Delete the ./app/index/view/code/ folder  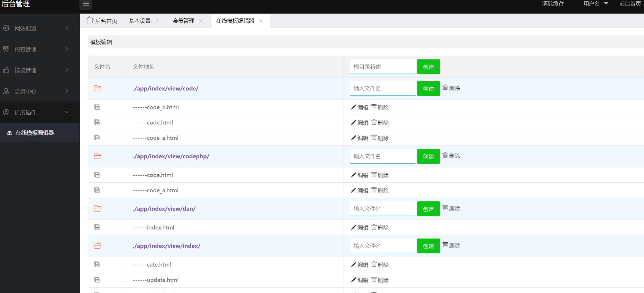click(451, 88)
